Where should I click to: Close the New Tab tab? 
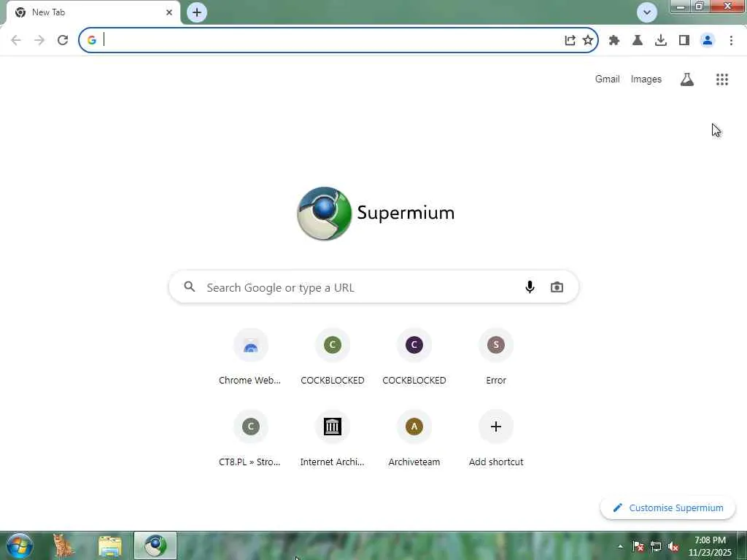click(x=169, y=12)
